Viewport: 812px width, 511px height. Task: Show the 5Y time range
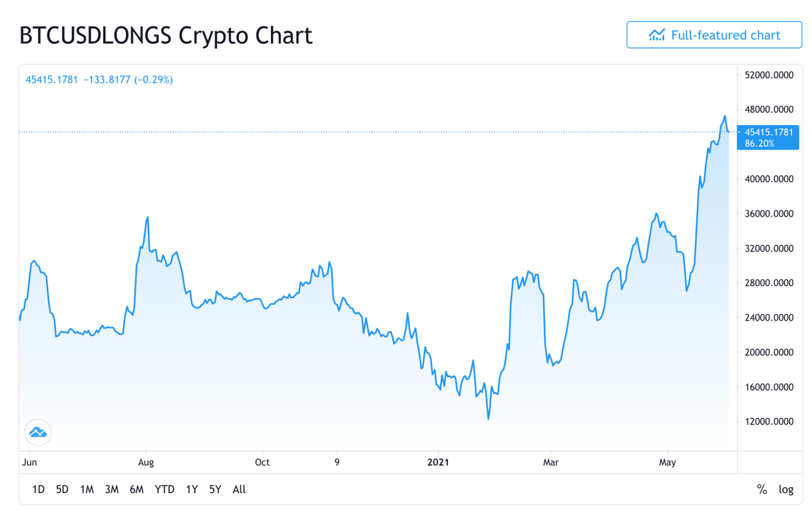point(215,490)
